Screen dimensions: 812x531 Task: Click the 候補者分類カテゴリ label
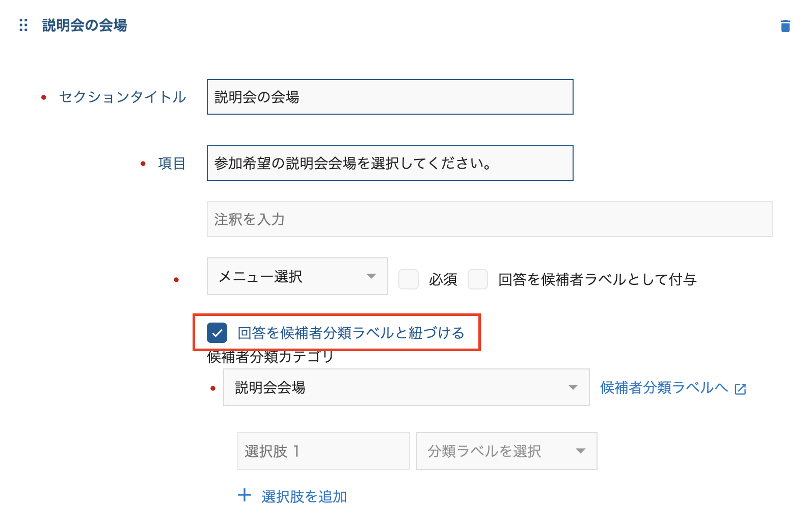tap(269, 357)
